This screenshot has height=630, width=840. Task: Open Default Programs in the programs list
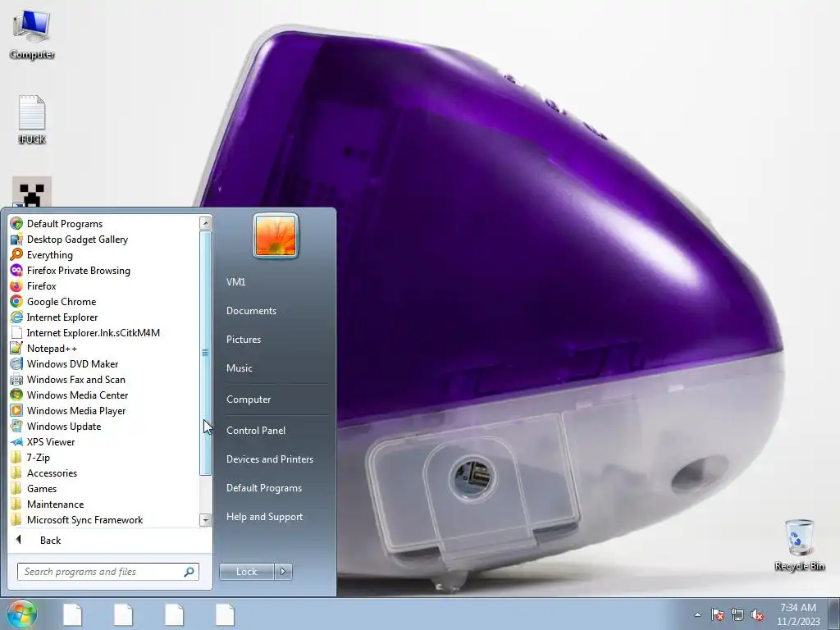coord(64,224)
